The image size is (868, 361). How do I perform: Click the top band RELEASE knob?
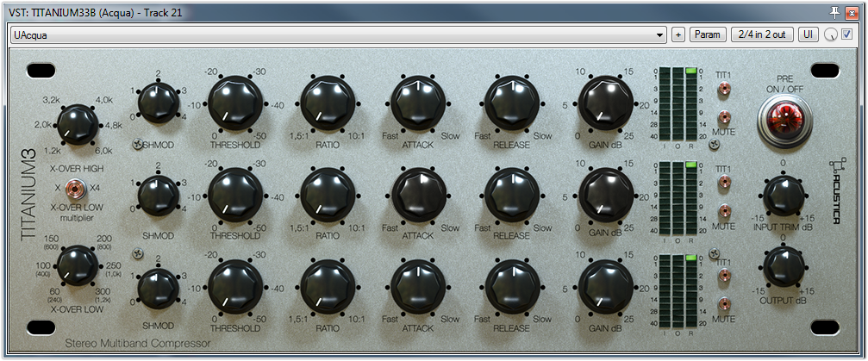point(512,103)
